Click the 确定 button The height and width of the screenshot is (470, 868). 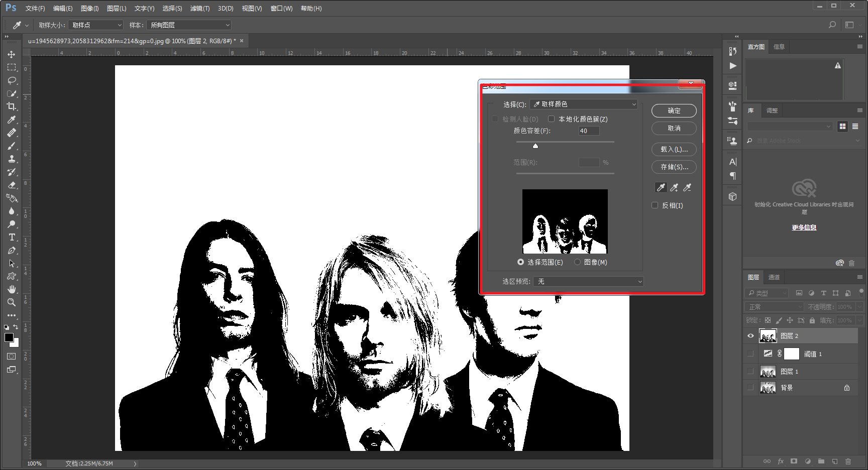click(x=674, y=110)
